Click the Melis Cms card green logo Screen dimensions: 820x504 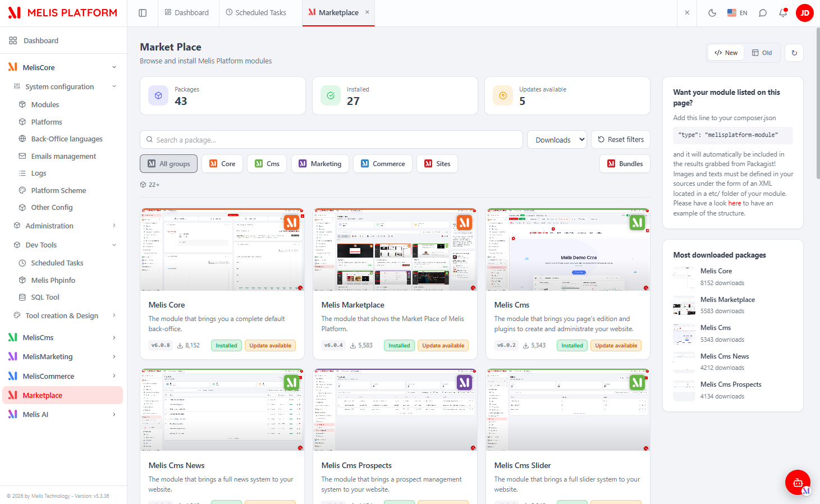[x=638, y=223]
